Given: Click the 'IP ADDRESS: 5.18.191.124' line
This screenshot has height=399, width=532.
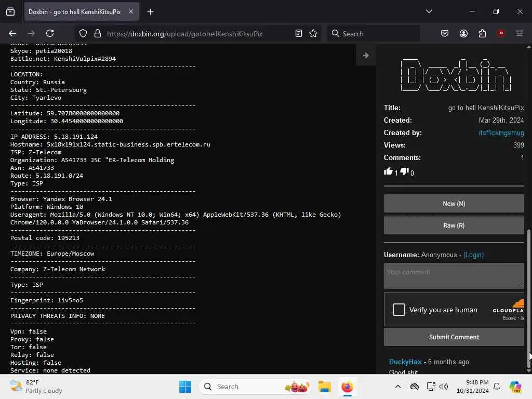Looking at the screenshot, I should (54, 137).
